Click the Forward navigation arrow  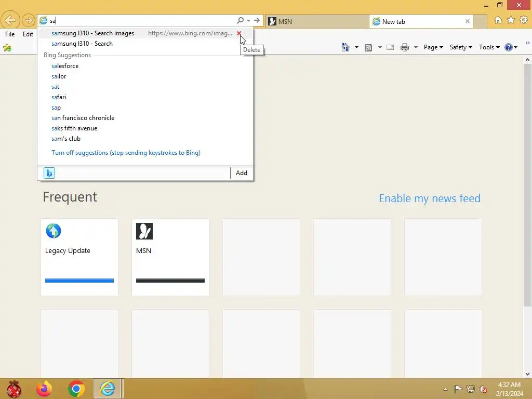(28, 20)
